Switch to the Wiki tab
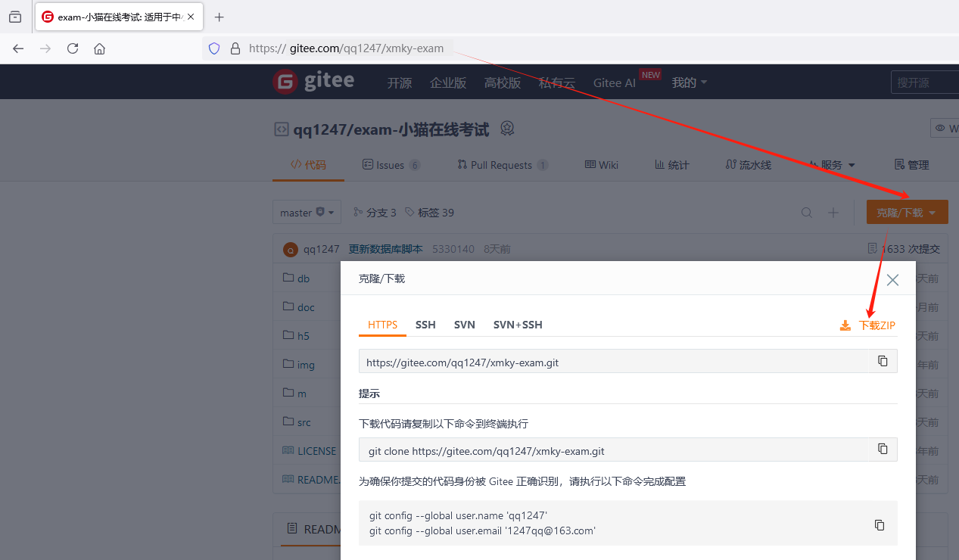The image size is (959, 560). pos(601,164)
